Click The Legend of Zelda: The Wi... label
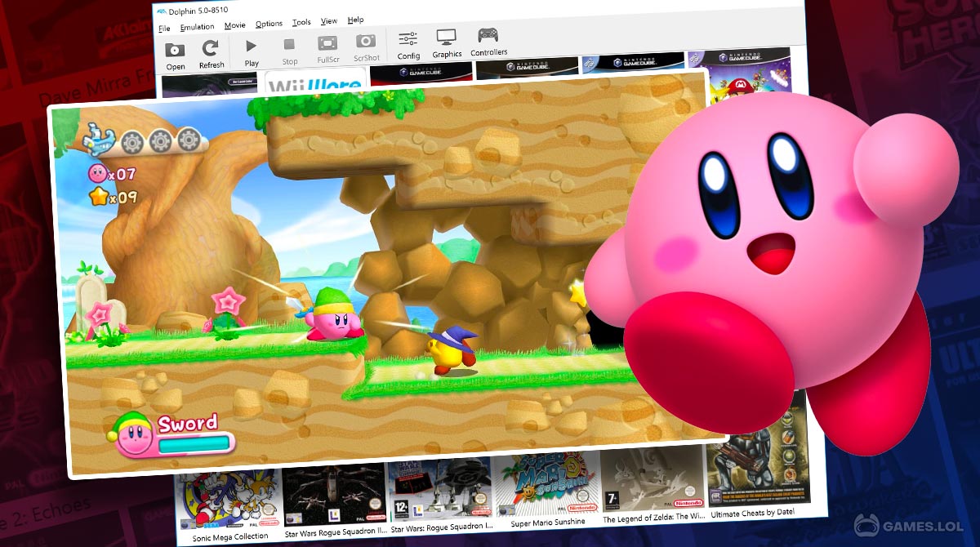 [x=653, y=518]
